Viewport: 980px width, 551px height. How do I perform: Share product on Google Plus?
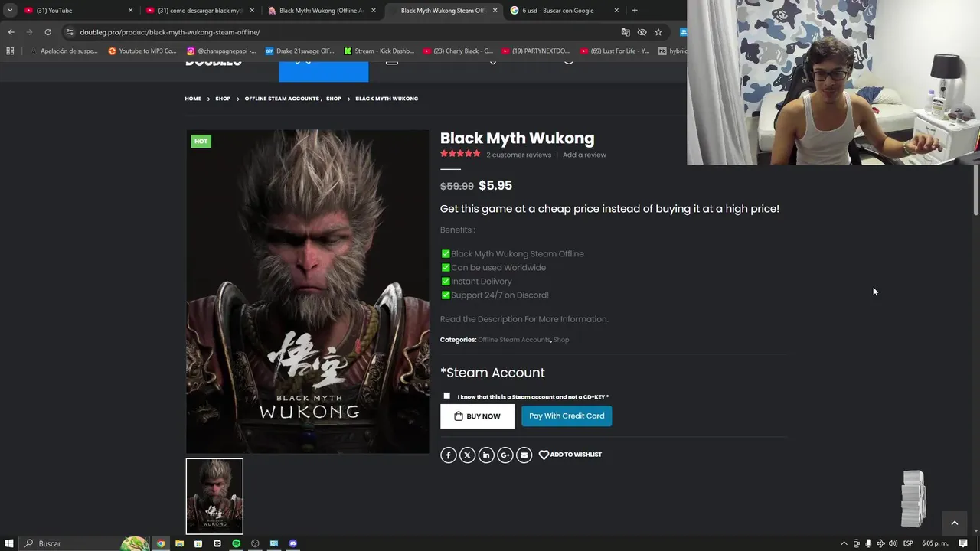pyautogui.click(x=505, y=455)
